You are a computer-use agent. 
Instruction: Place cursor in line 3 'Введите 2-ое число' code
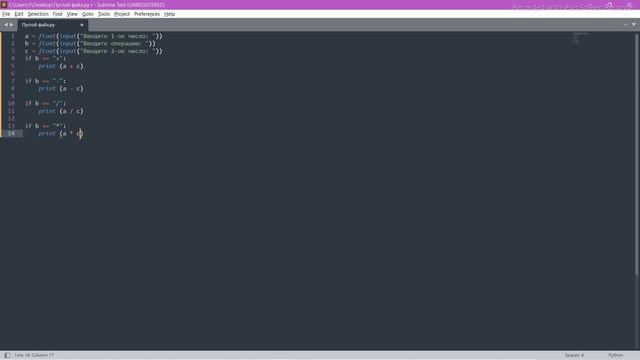coord(93,51)
